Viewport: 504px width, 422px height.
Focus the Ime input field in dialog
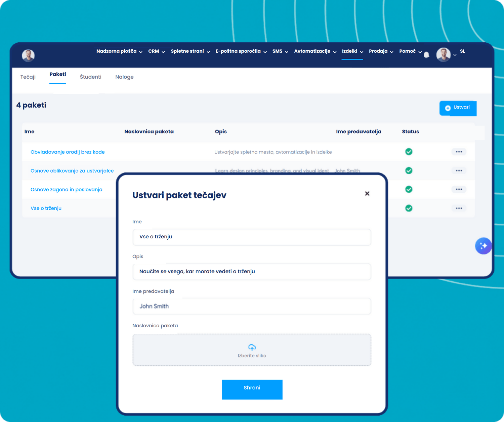pos(252,237)
